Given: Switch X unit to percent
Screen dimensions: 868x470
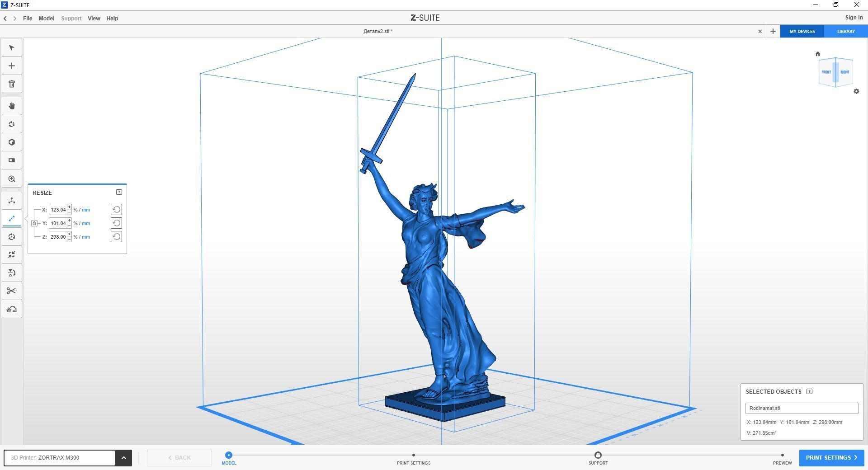Looking at the screenshot, I should tap(75, 210).
